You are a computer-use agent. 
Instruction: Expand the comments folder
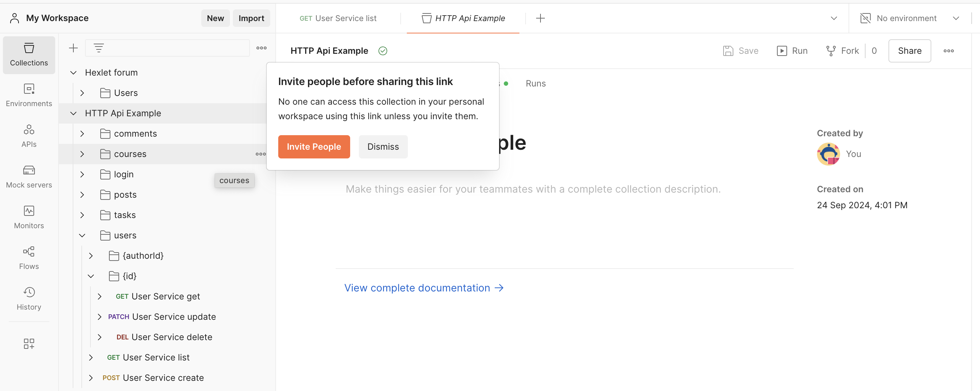(x=82, y=134)
